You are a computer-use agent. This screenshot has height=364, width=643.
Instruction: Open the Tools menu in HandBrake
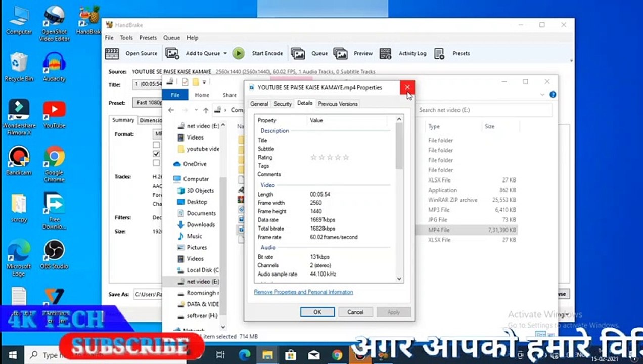126,38
